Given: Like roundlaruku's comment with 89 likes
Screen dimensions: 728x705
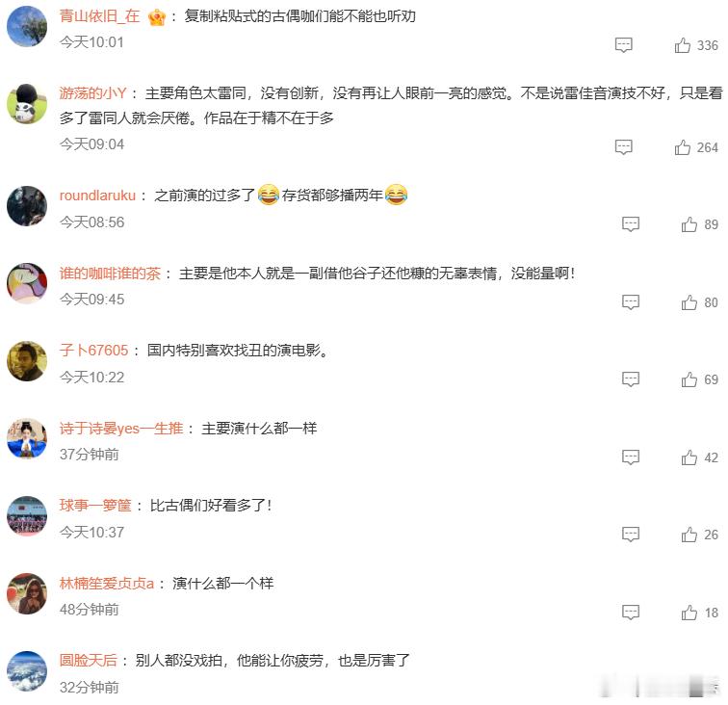Looking at the screenshot, I should click(x=689, y=224).
